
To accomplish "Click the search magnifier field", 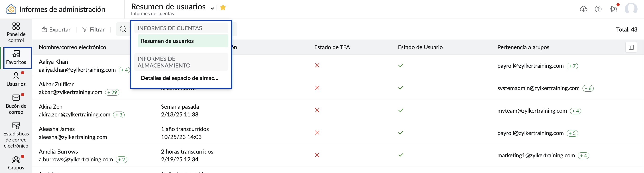I will click(x=123, y=29).
